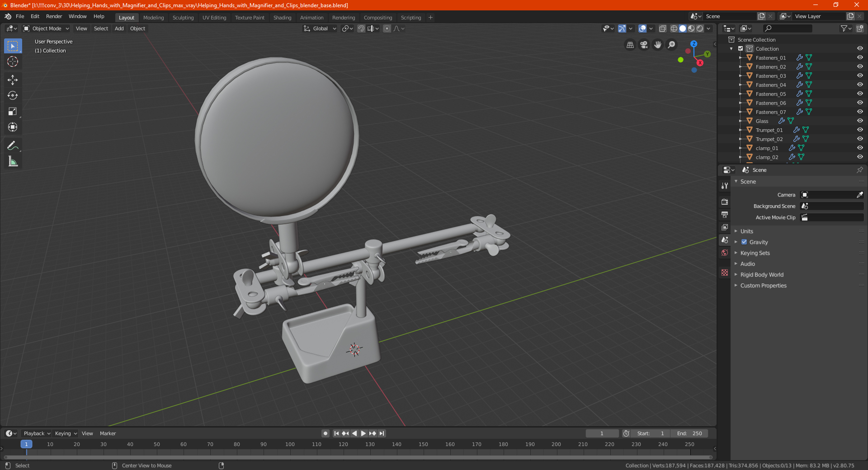Screen dimensions: 868x470
Task: Expand the Fasteners_03 tree item
Action: click(741, 75)
